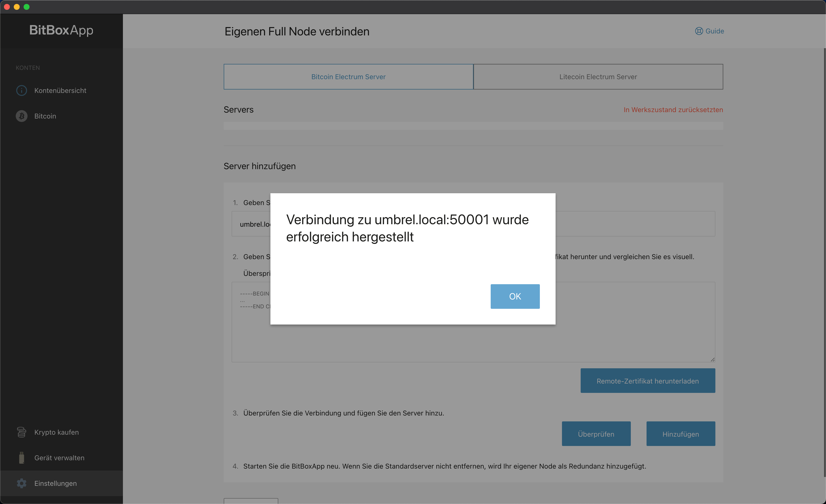Screen dimensions: 826x504
Task: Switch to Bitcoin Electrum Server tab
Action: click(x=348, y=77)
